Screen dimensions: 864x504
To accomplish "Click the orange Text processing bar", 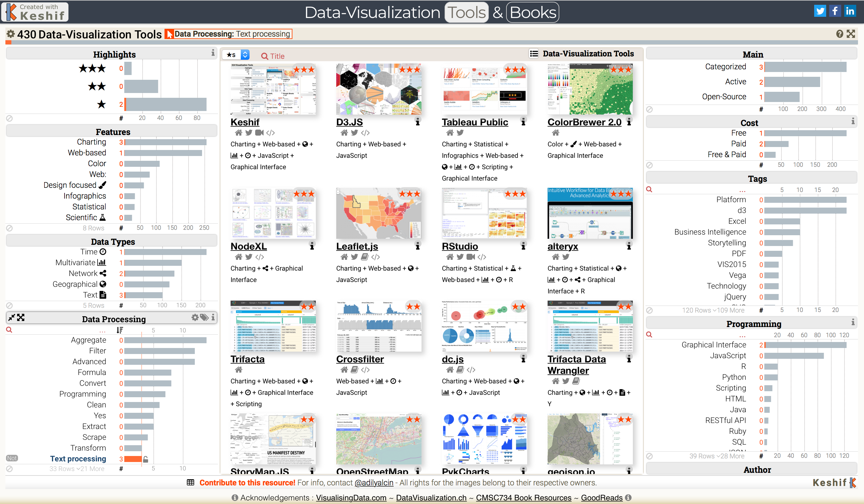I will tap(133, 459).
